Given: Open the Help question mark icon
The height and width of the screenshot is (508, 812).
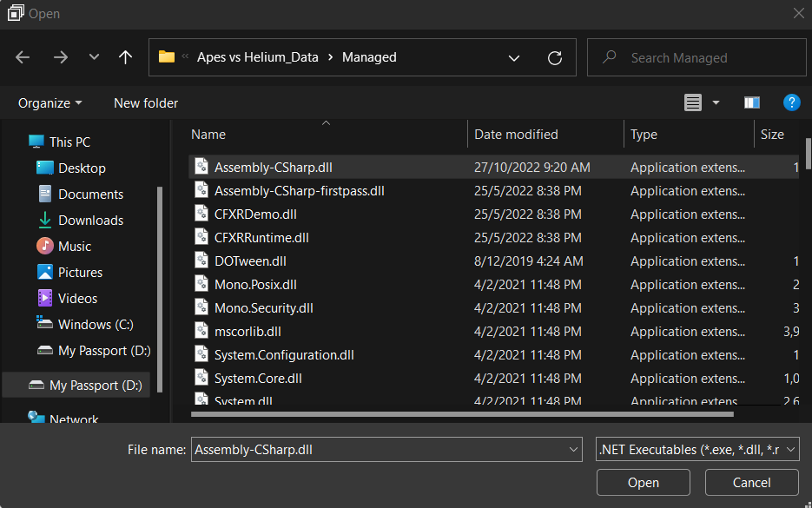Looking at the screenshot, I should tap(791, 102).
